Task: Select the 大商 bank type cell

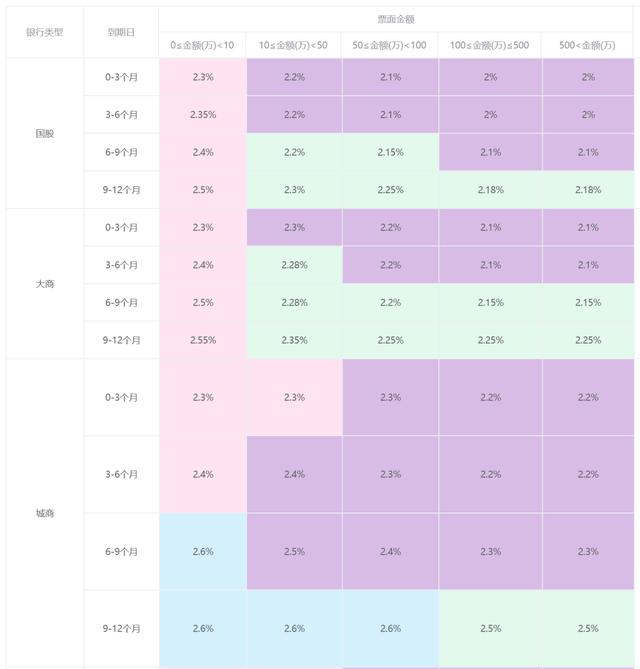Action: pyautogui.click(x=45, y=284)
